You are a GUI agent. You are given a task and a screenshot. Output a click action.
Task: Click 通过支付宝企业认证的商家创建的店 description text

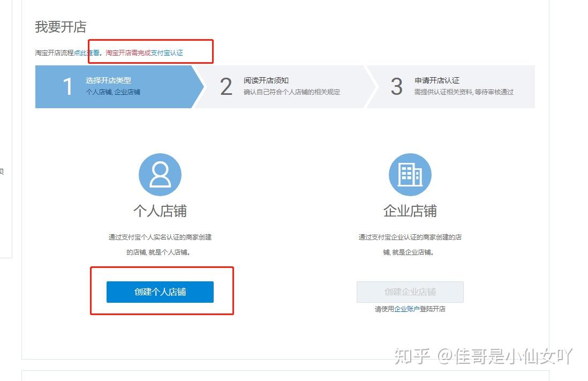[410, 237]
